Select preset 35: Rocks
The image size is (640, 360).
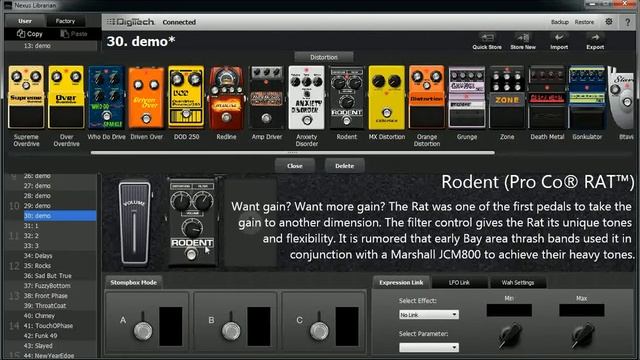(x=60, y=266)
